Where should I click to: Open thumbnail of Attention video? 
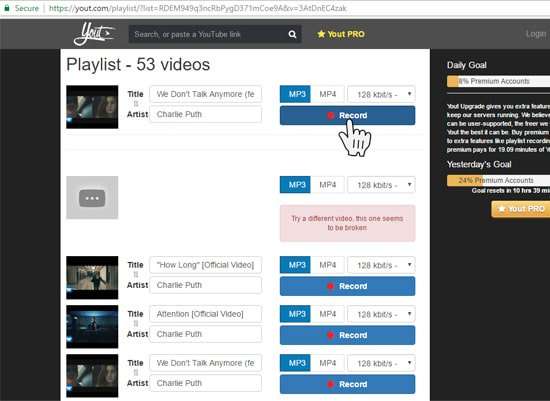(92, 327)
